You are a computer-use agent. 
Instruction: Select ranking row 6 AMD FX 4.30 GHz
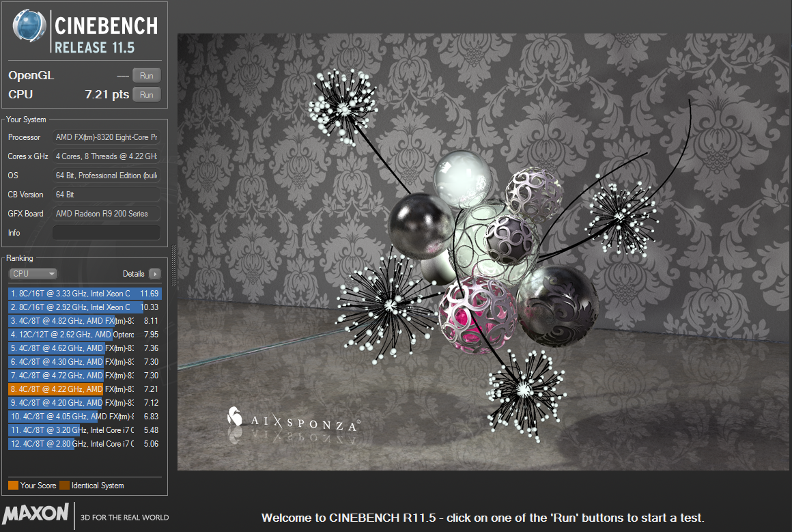(85, 362)
